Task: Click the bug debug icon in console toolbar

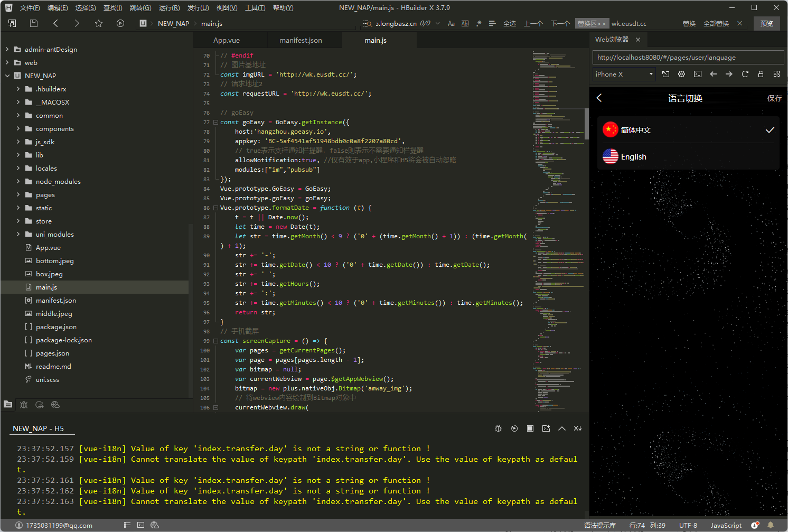Action: pyautogui.click(x=498, y=428)
